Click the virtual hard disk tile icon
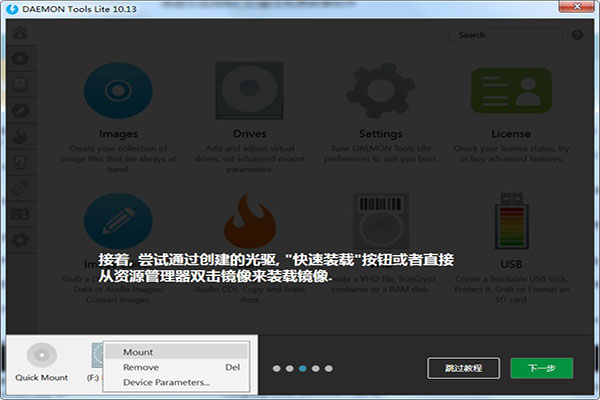Screen dimensions: 600x400 click(x=381, y=220)
